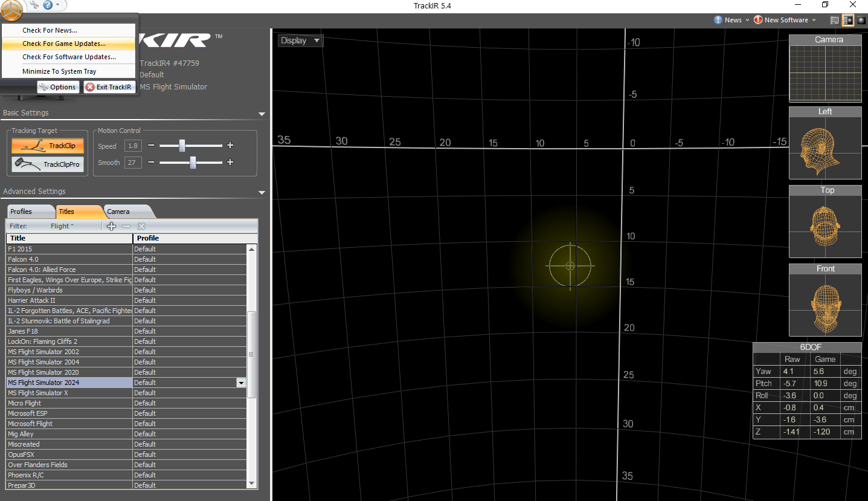This screenshot has height=501, width=868.
Task: Decrease Speed with the minus button
Action: click(x=151, y=146)
